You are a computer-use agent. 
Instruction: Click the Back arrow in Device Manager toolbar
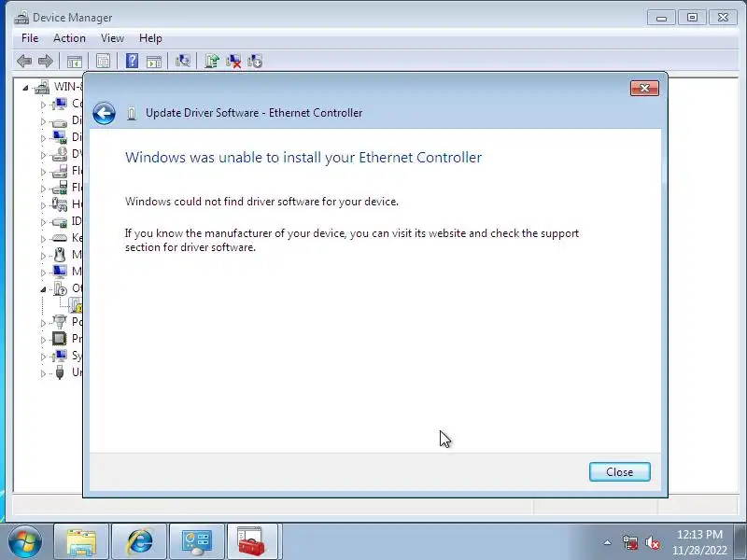click(24, 61)
